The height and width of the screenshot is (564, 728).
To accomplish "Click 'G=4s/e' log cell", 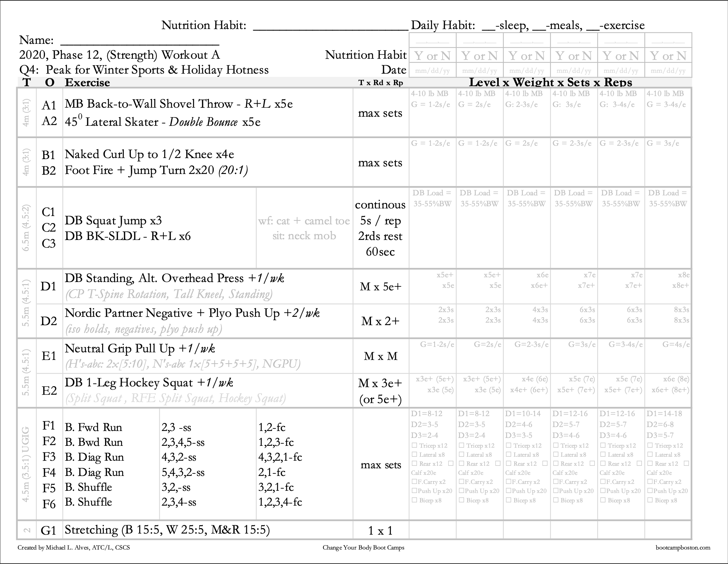I will 676,344.
